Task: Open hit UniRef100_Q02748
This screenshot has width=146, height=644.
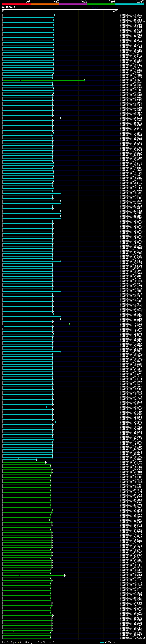Action: click(x=131, y=507)
